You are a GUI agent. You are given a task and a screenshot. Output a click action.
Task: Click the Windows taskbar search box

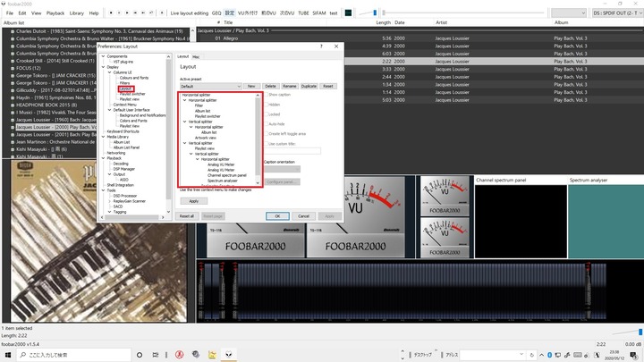[x=73, y=355]
